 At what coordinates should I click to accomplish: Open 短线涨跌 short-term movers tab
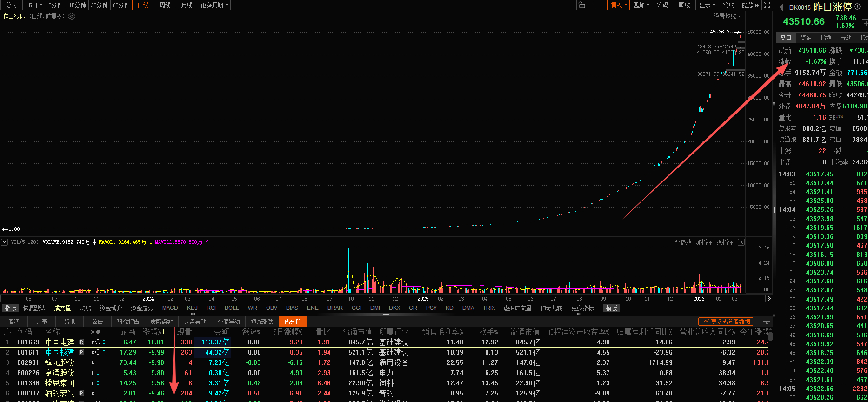pos(262,322)
